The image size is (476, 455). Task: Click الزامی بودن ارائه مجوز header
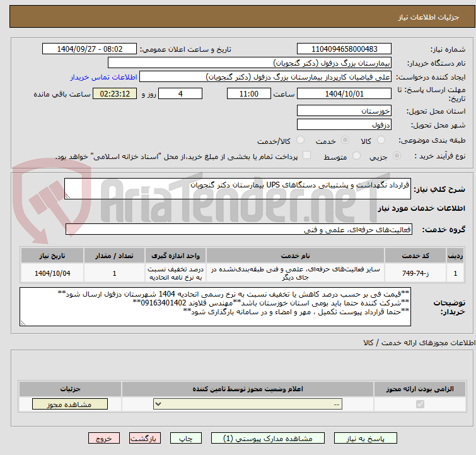coord(420,389)
